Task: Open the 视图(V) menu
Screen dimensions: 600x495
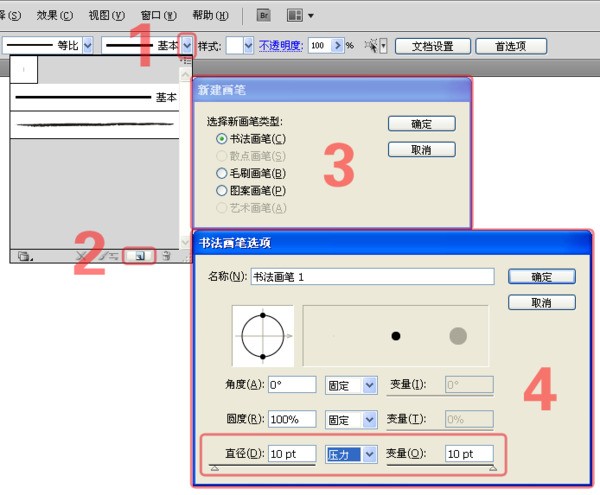Action: coord(107,15)
